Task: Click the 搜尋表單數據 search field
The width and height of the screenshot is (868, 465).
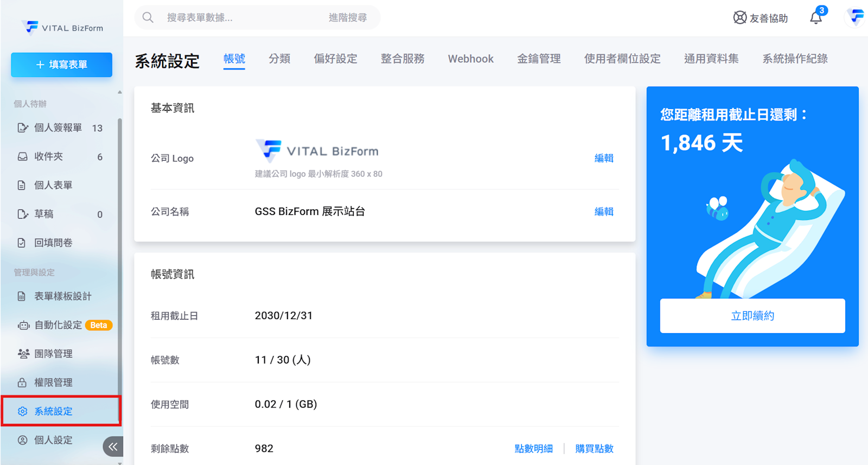Action: [x=239, y=17]
